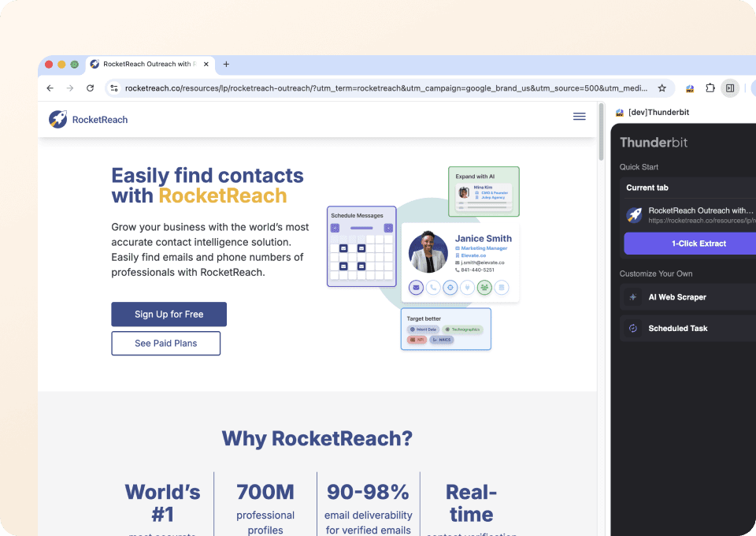Image resolution: width=756 pixels, height=536 pixels.
Task: Open the [dev]Thunderbit extension icon
Action: tap(619, 112)
